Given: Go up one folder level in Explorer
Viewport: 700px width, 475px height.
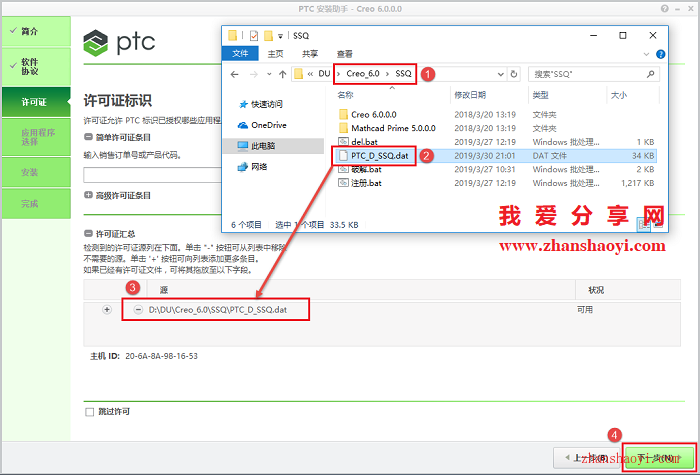Looking at the screenshot, I should coord(282,75).
